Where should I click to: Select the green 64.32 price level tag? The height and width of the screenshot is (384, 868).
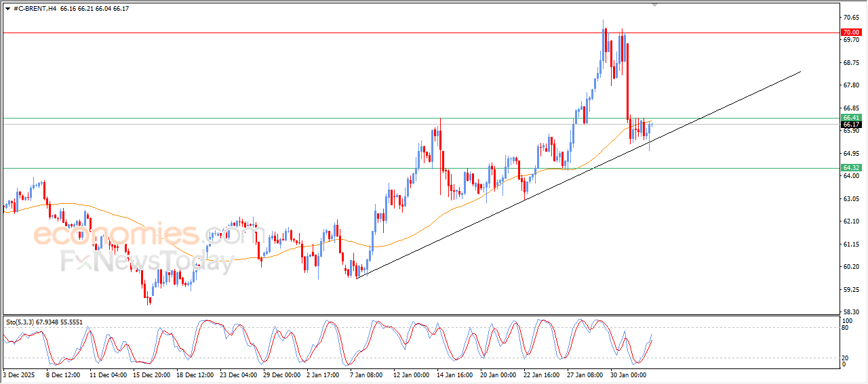850,167
